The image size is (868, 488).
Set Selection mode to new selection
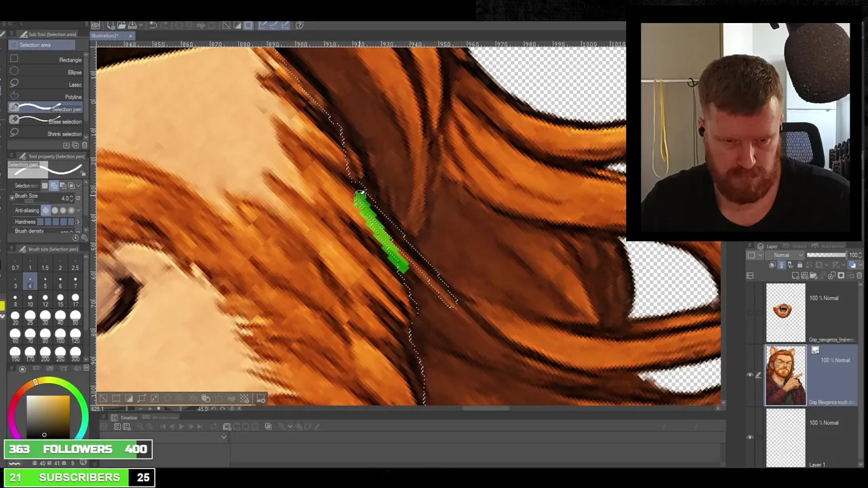coord(45,186)
